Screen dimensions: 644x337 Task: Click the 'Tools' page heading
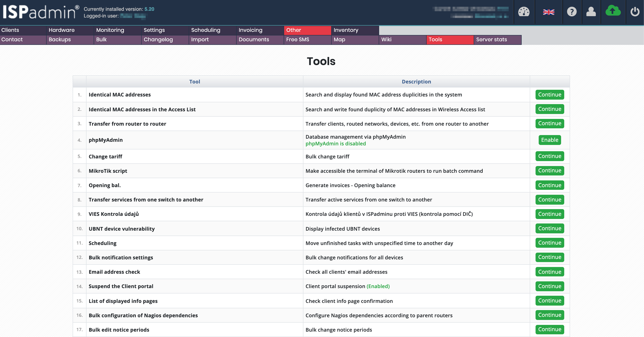[321, 61]
